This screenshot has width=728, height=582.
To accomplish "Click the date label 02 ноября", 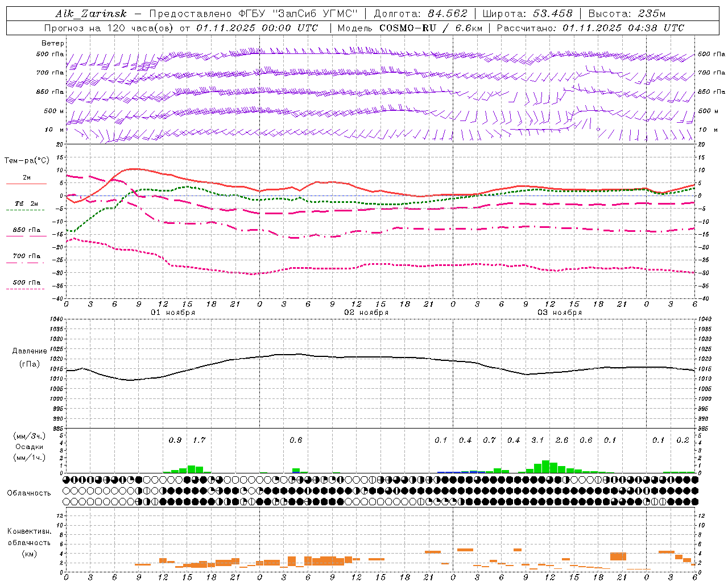I will [x=366, y=313].
